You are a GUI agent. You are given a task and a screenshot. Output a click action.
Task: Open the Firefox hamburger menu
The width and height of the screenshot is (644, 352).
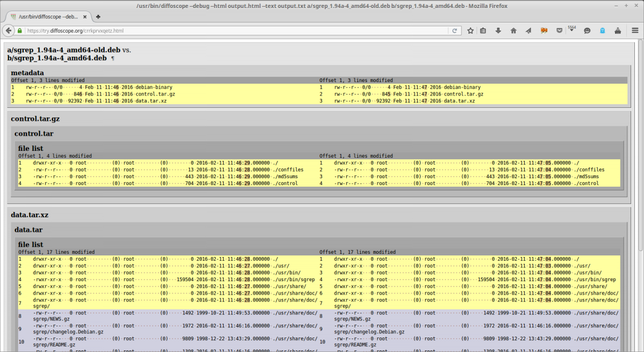(635, 31)
